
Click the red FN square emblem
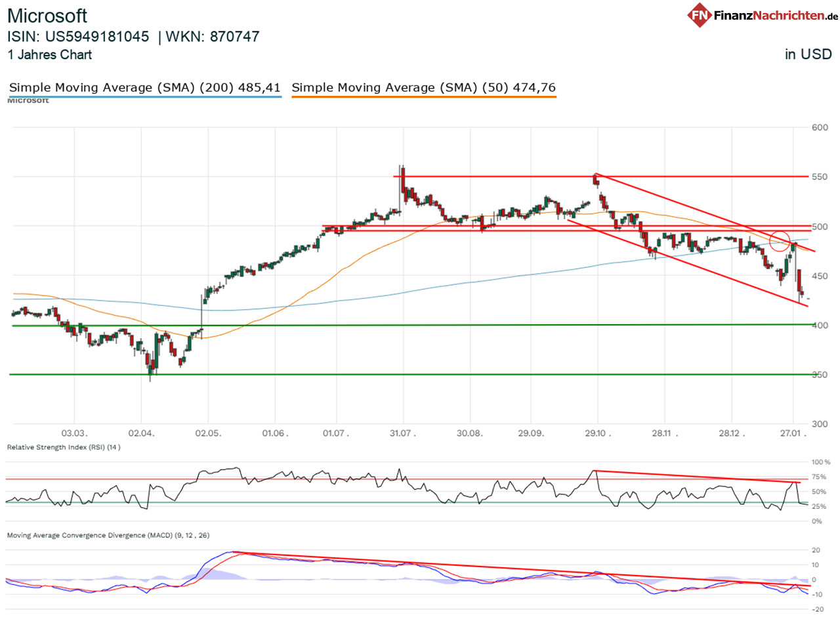pyautogui.click(x=701, y=14)
